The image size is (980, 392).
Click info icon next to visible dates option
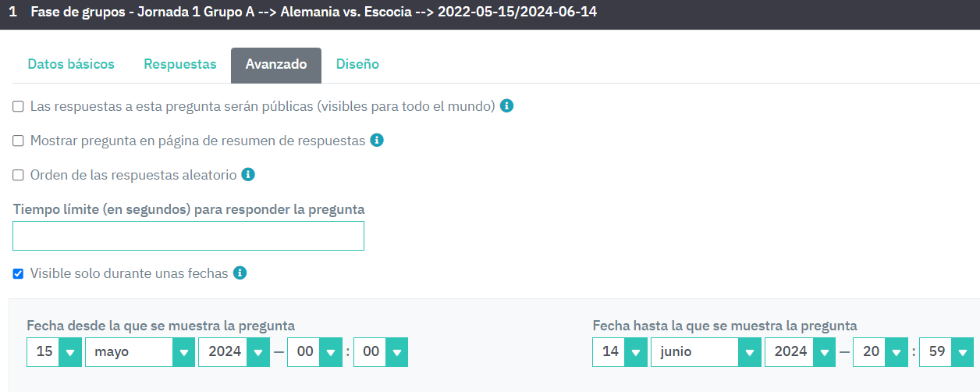[240, 273]
